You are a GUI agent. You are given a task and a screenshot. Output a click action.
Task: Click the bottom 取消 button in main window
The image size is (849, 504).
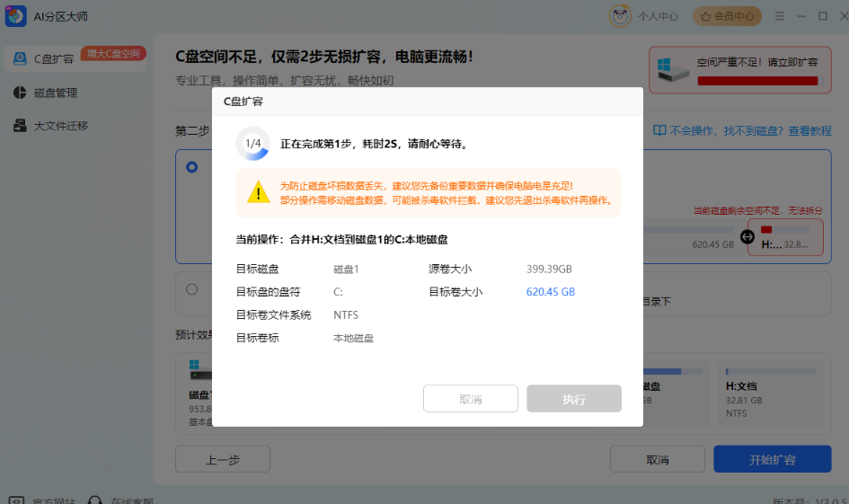coord(658,460)
